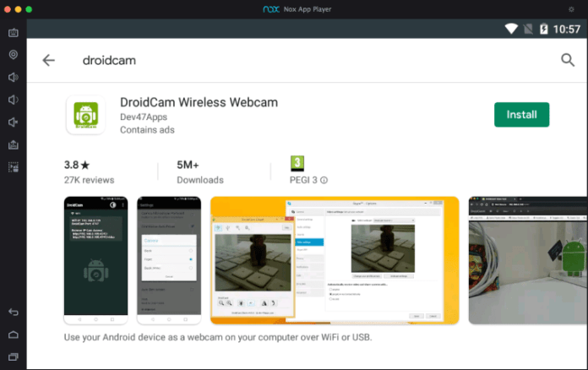Click the battery charging status icon

[x=543, y=29]
